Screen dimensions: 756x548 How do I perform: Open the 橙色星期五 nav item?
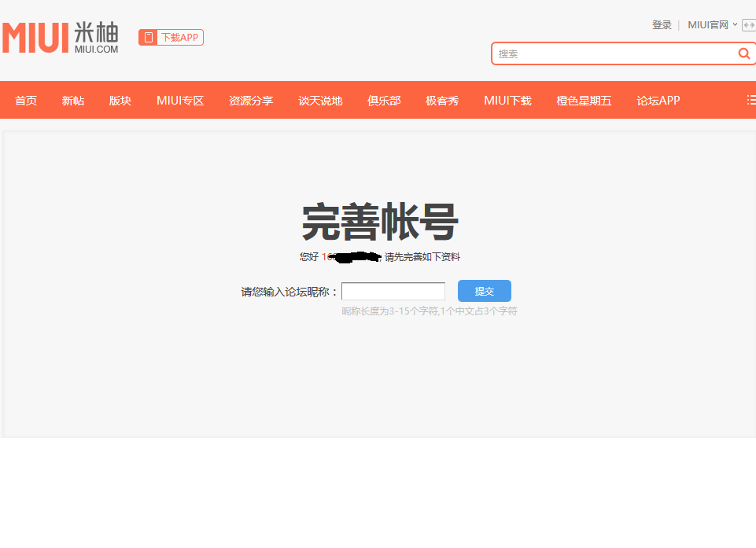(584, 101)
